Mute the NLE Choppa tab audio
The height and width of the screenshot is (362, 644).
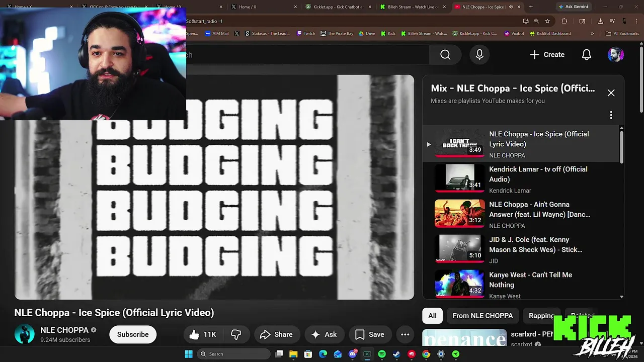[x=511, y=7]
